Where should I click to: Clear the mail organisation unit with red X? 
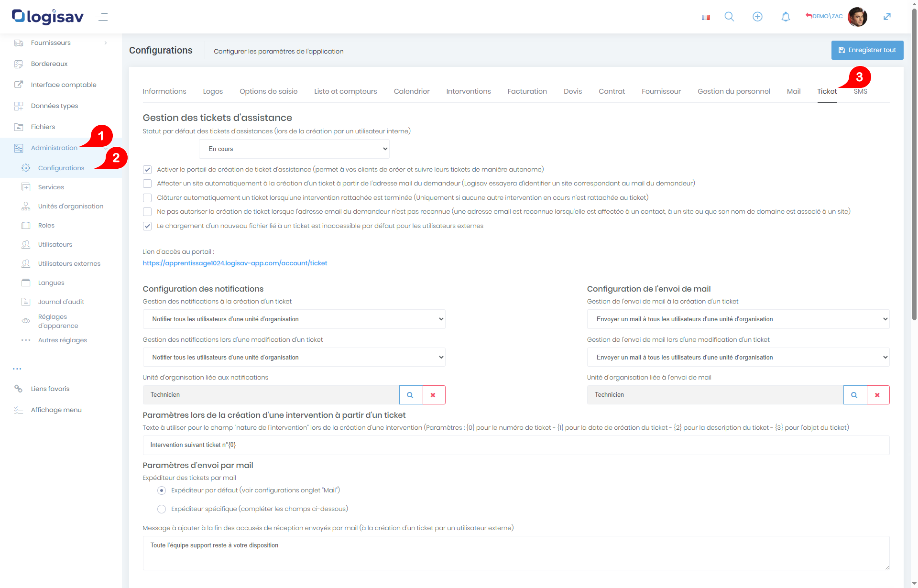click(878, 395)
